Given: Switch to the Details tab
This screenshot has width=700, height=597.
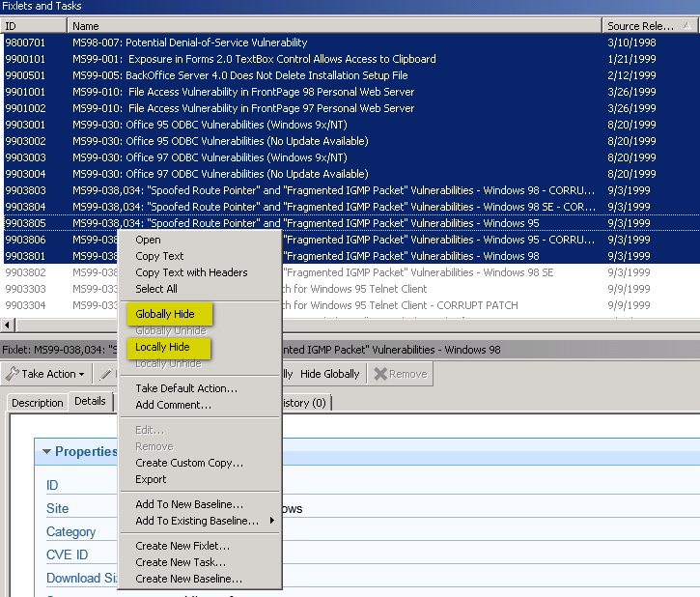Looking at the screenshot, I should 90,402.
